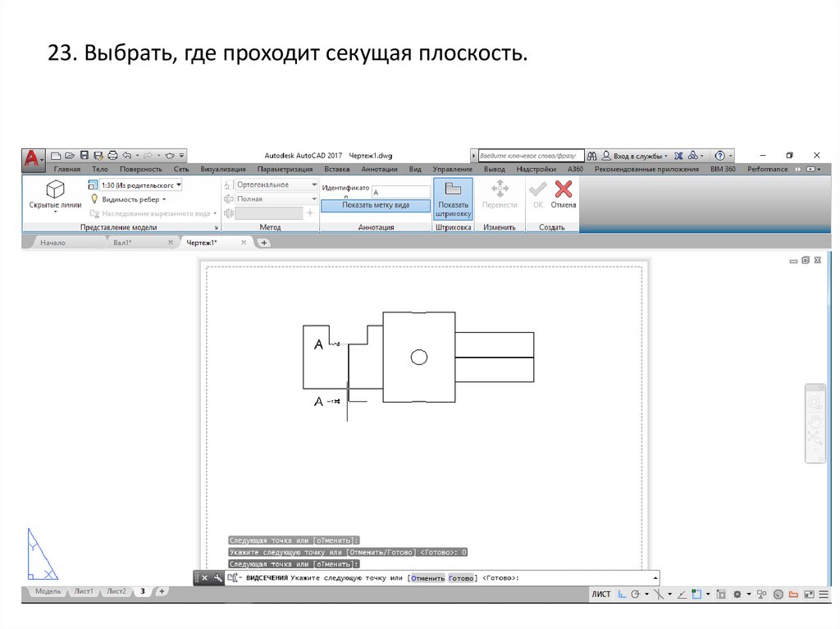Open the Аннотации ribbon tab
The height and width of the screenshot is (629, 840).
(x=379, y=170)
